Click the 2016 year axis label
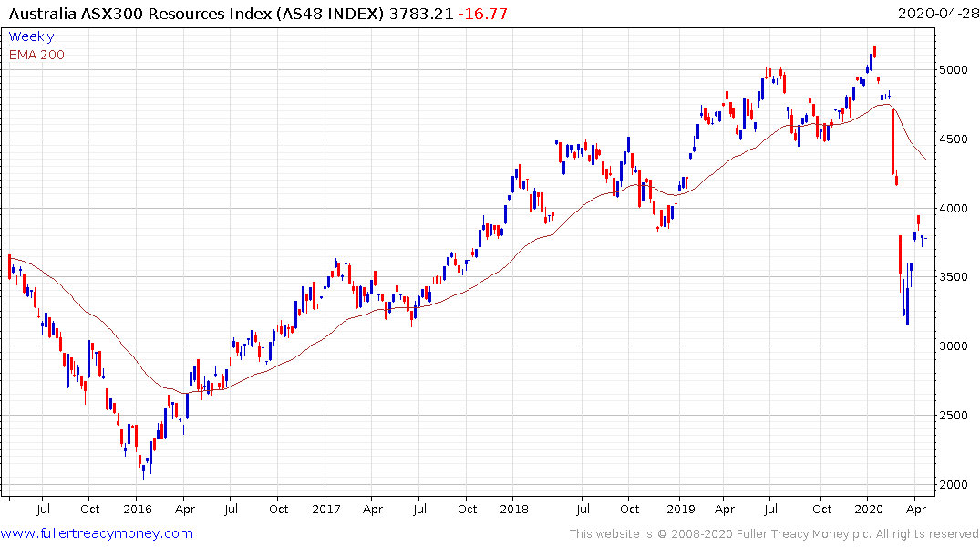 pos(138,510)
